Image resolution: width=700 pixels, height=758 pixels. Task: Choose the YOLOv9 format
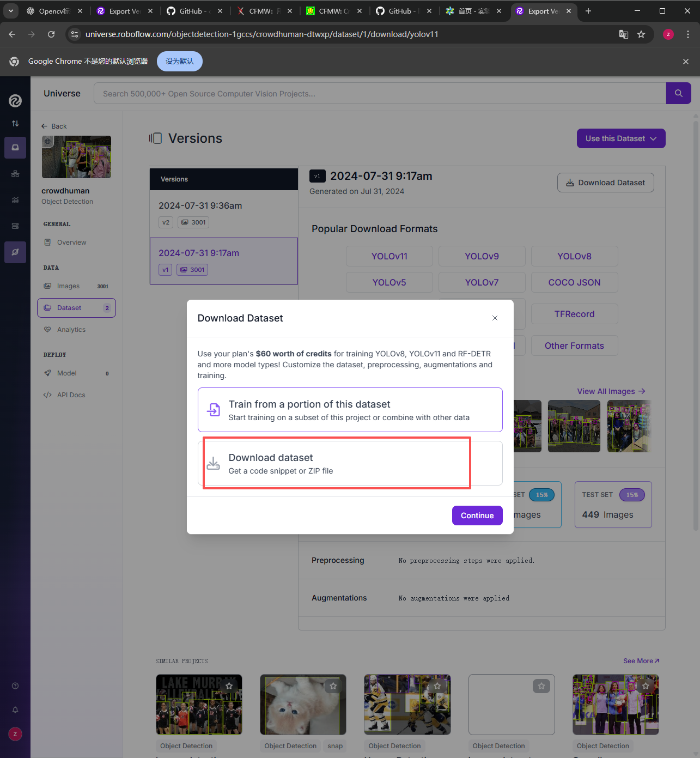482,256
